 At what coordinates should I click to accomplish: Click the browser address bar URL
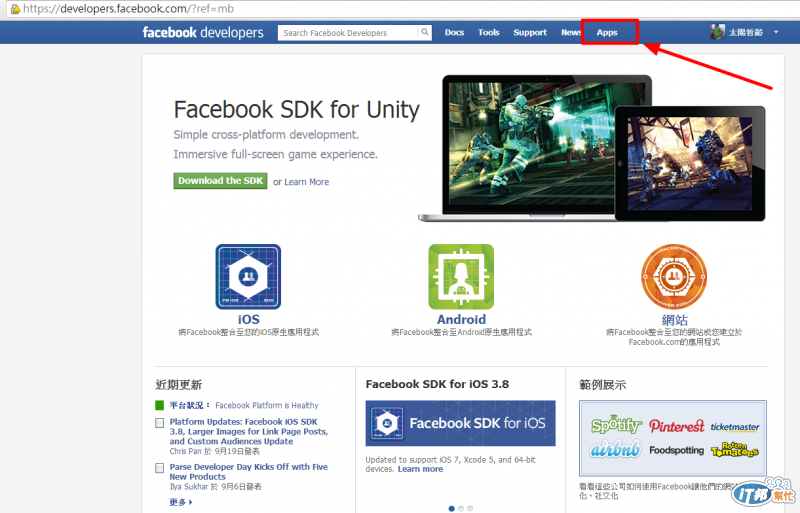point(129,9)
